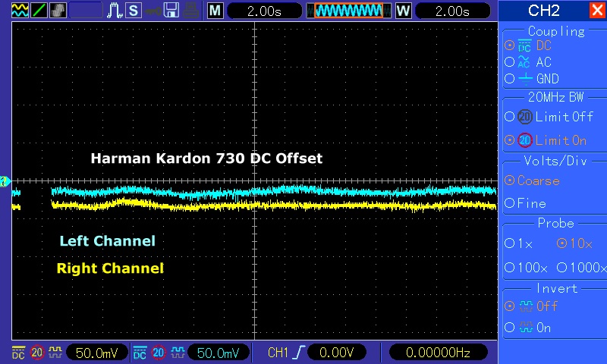Screen dimensions: 607x364
Task: Click the M timebase 2.00s value
Action: pyautogui.click(x=264, y=11)
